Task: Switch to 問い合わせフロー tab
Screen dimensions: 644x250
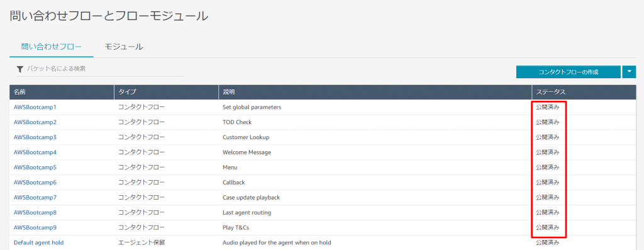Action: tap(52, 47)
